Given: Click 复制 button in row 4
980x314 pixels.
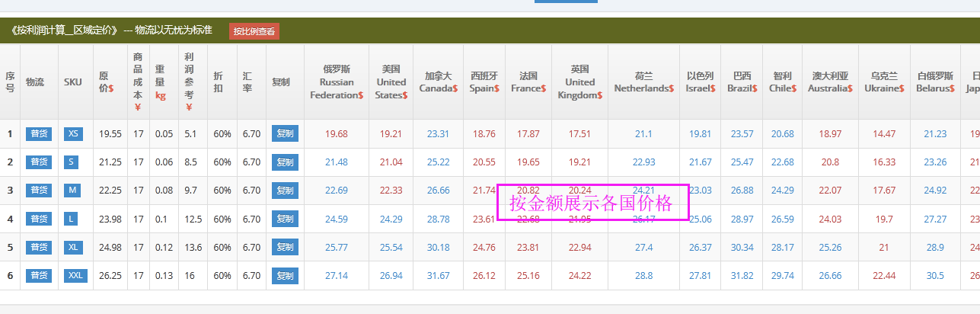Looking at the screenshot, I should (x=285, y=219).
